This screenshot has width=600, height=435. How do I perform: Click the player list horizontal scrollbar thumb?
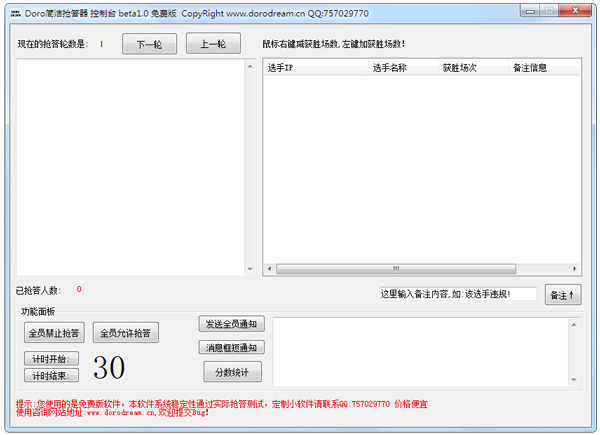tap(396, 269)
